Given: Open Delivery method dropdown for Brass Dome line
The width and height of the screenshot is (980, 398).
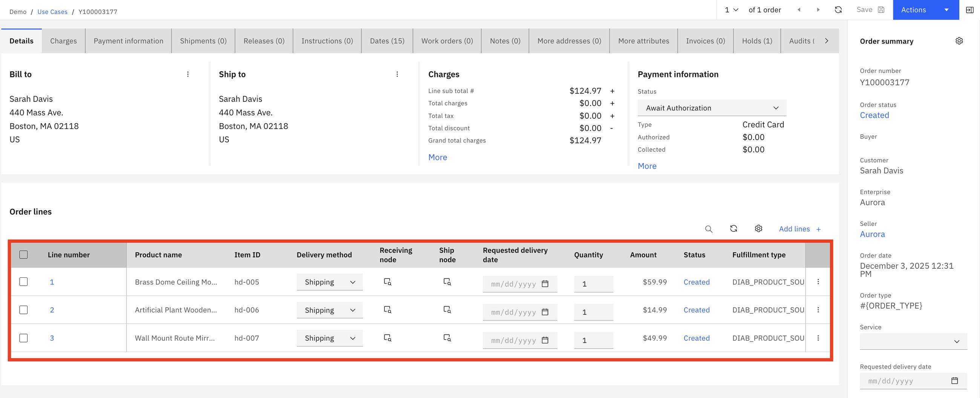Looking at the screenshot, I should click(329, 282).
